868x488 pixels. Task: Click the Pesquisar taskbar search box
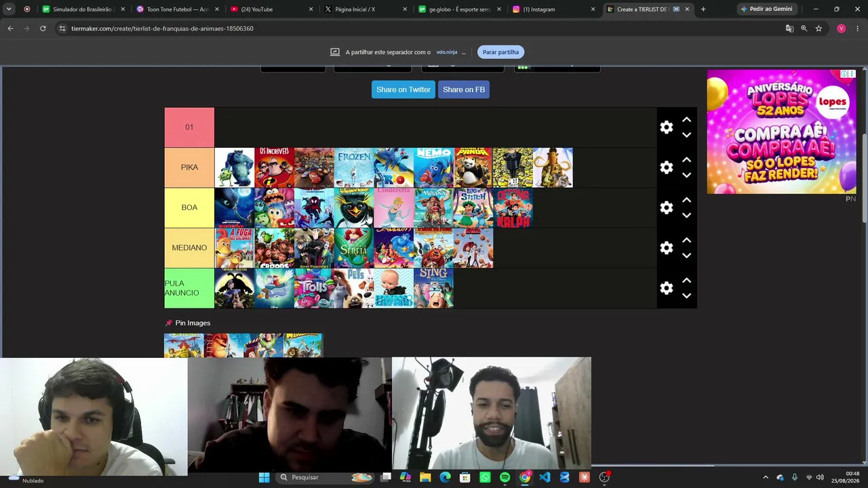click(x=325, y=477)
